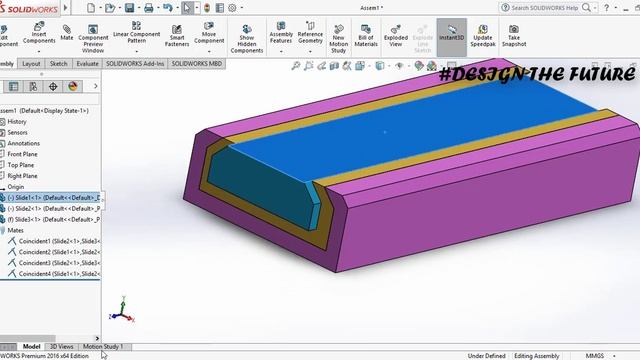Open Motion Study 1 tab

103,347
